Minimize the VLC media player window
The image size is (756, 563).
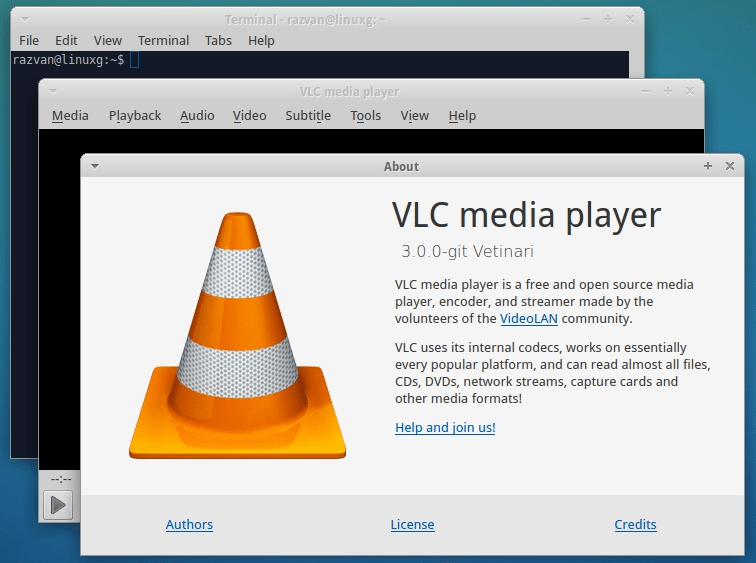(x=646, y=91)
